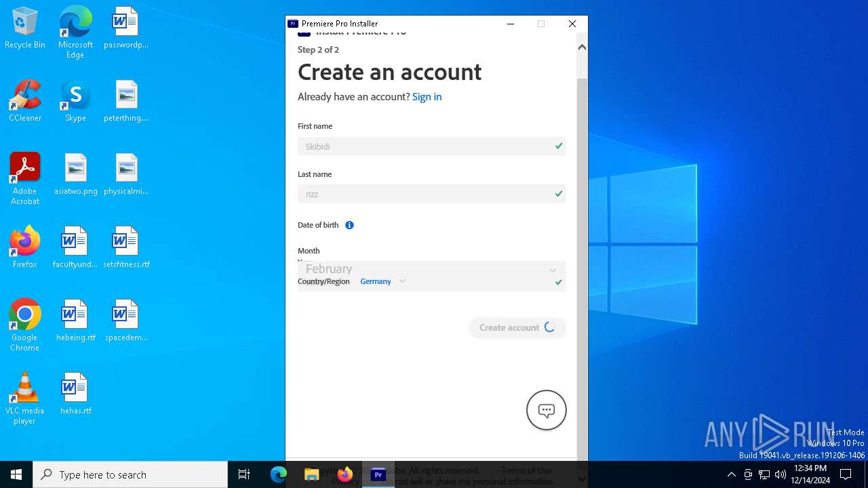The height and width of the screenshot is (488, 868).
Task: Open the Country/Region dropdown showing Germany
Action: pos(383,281)
